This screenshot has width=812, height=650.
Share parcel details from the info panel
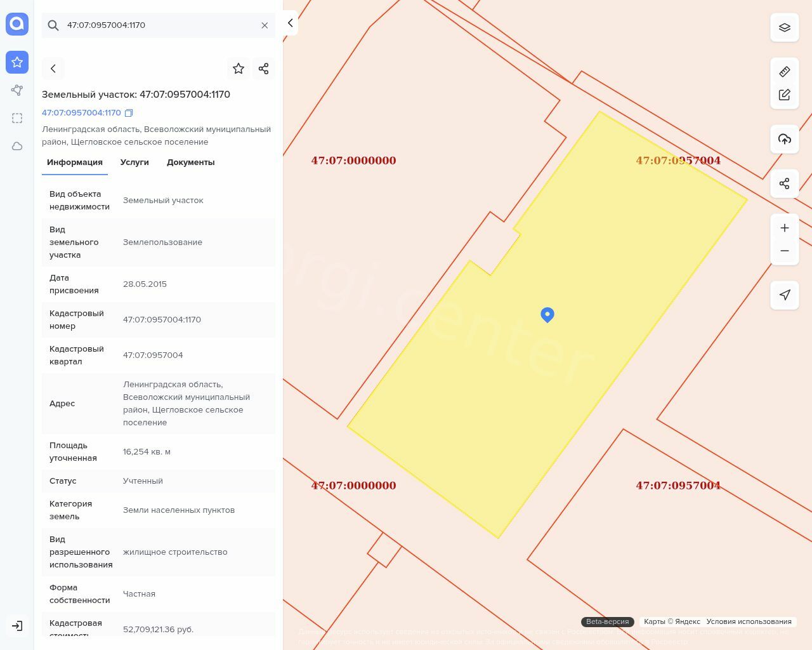tap(264, 69)
